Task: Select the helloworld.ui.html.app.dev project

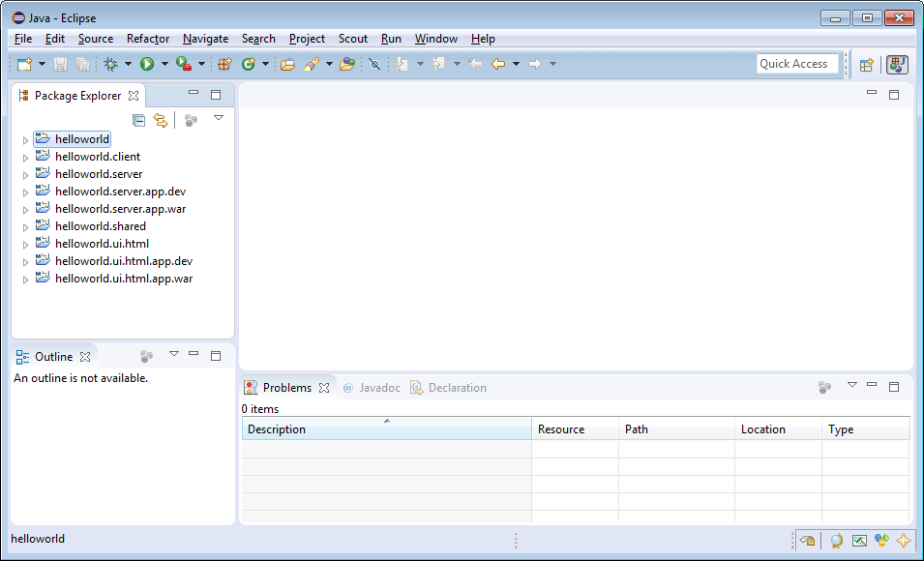Action: point(124,261)
